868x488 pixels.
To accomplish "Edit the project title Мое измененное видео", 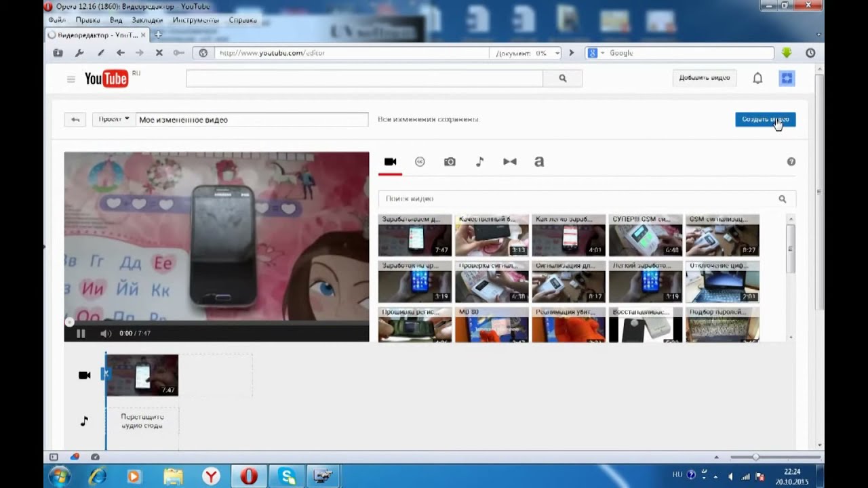I will tap(252, 120).
